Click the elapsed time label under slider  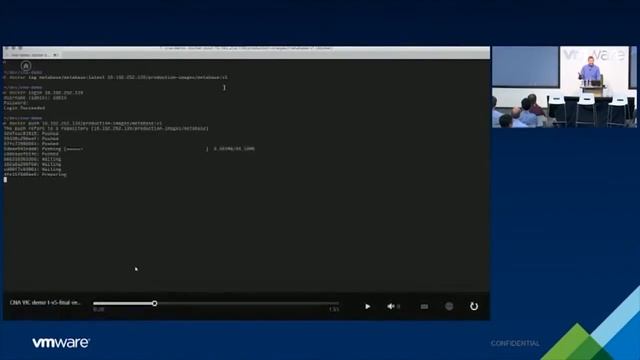98,309
